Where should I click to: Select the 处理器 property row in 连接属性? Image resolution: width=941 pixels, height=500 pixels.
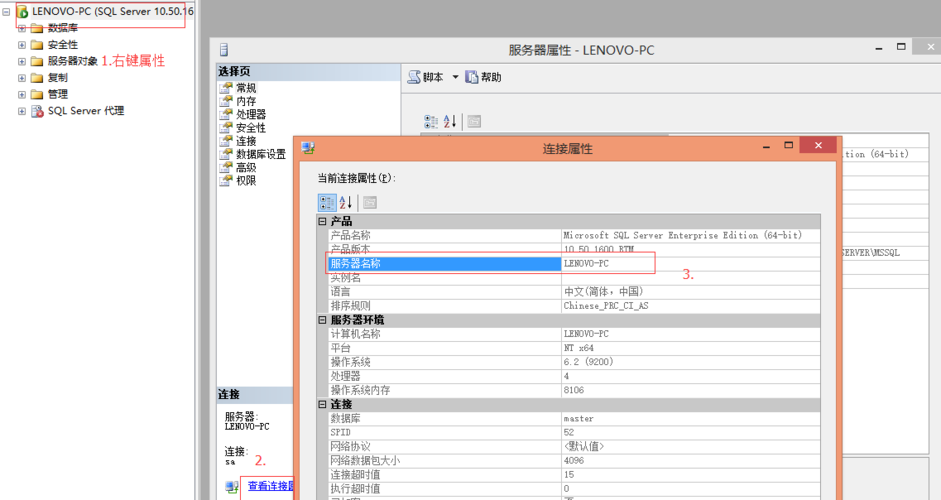[574, 376]
